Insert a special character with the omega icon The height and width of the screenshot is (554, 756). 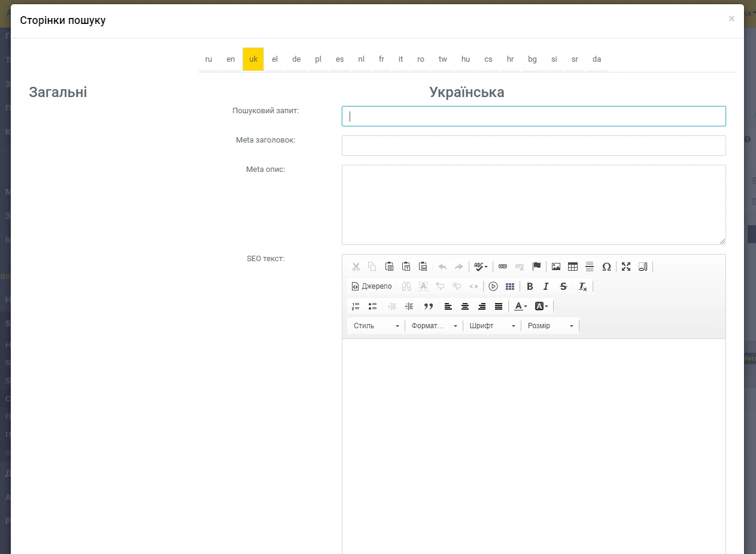(606, 267)
